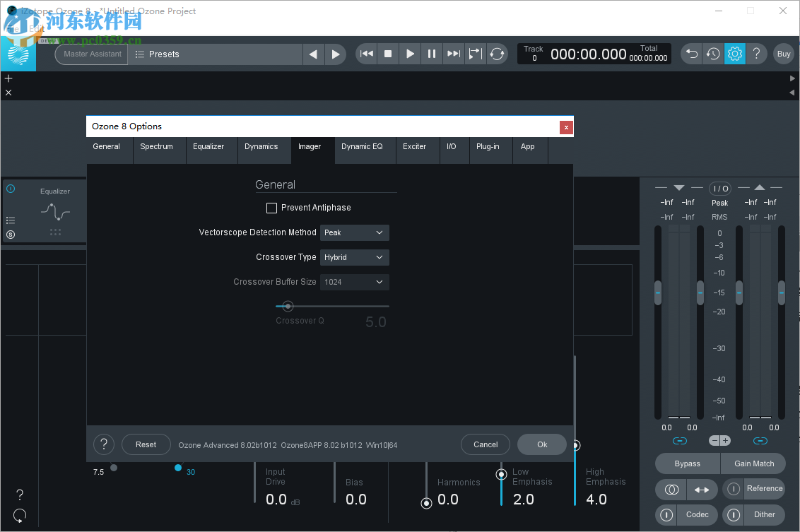
Task: Open the Crossover Type dropdown showing Hybrid
Action: point(354,257)
